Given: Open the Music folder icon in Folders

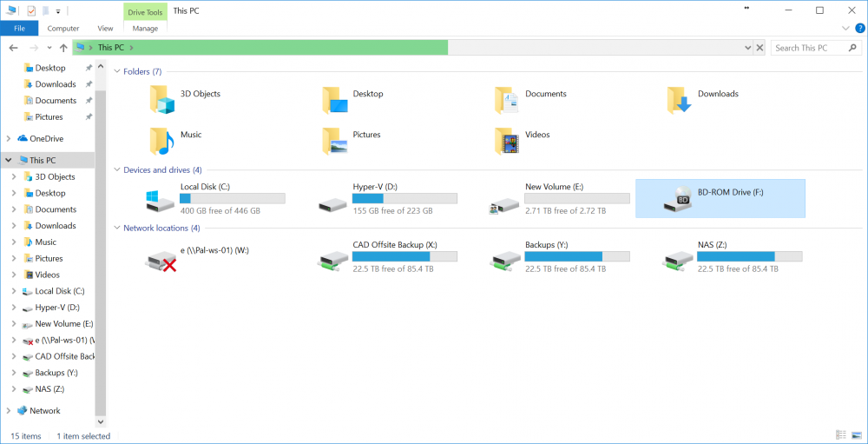Looking at the screenshot, I should tap(161, 141).
